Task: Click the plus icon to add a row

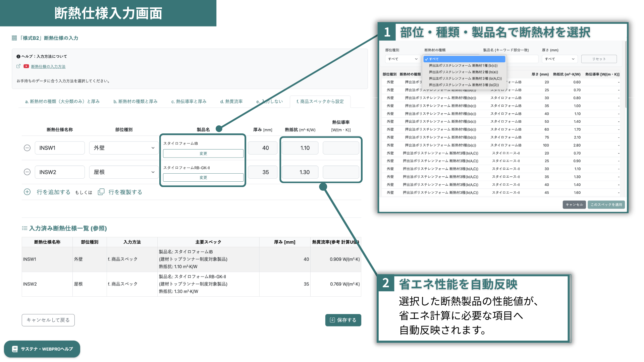Action: pyautogui.click(x=27, y=192)
